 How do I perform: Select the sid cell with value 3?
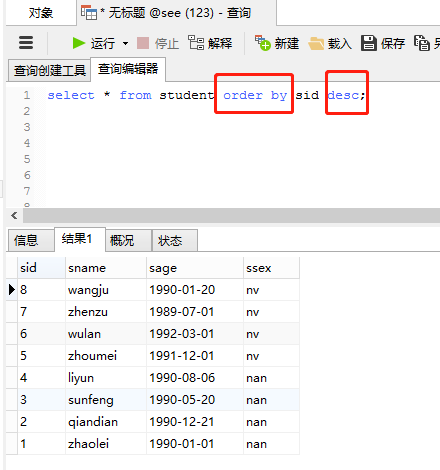41,400
